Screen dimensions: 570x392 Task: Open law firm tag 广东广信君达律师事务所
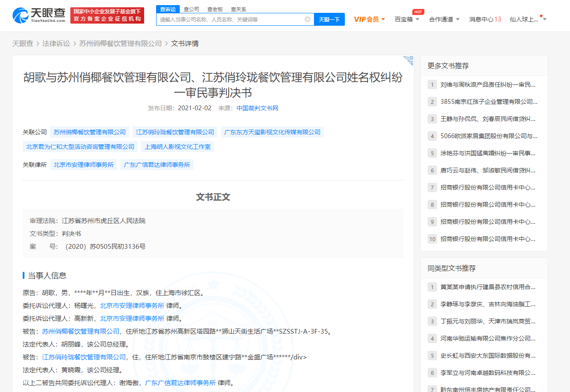click(x=157, y=165)
